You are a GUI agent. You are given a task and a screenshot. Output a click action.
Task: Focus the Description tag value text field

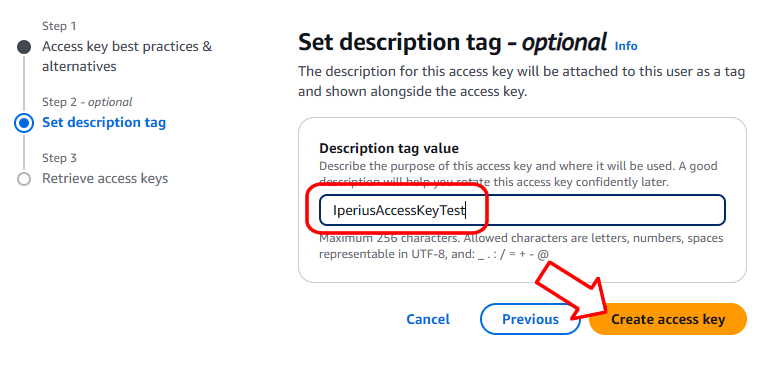(522, 210)
